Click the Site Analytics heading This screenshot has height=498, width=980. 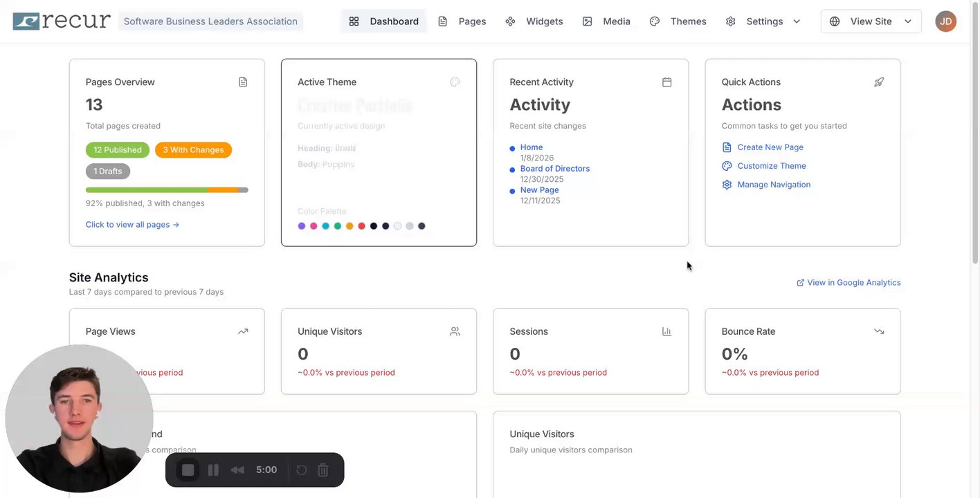(109, 277)
